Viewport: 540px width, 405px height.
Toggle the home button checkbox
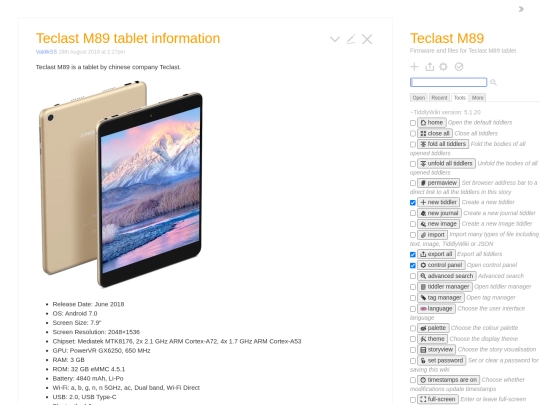point(413,123)
